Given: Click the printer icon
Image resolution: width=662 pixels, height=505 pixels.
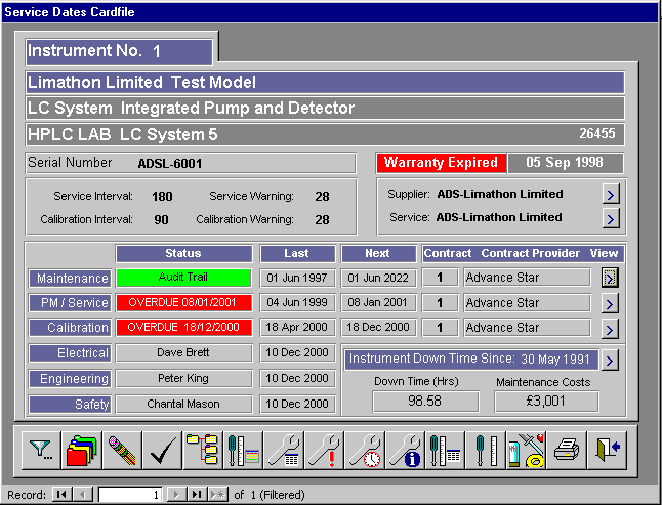Looking at the screenshot, I should tap(566, 450).
